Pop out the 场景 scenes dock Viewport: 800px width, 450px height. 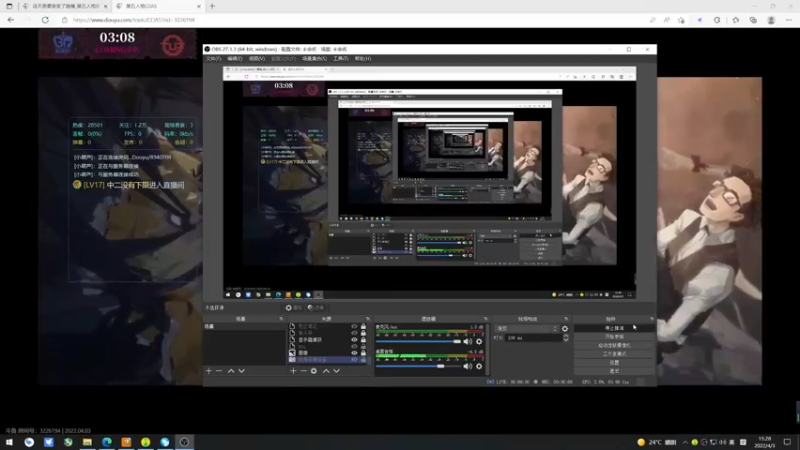[x=281, y=319]
